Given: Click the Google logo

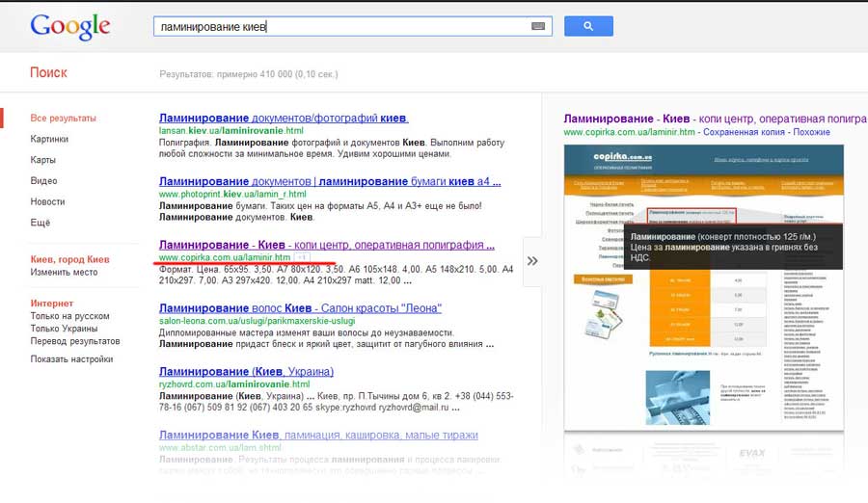Looking at the screenshot, I should tap(70, 27).
